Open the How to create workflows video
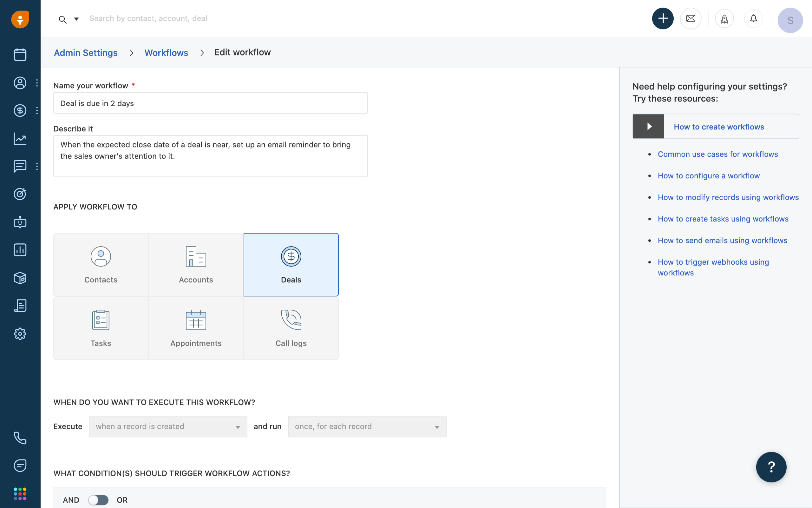The height and width of the screenshot is (508, 812). point(648,126)
